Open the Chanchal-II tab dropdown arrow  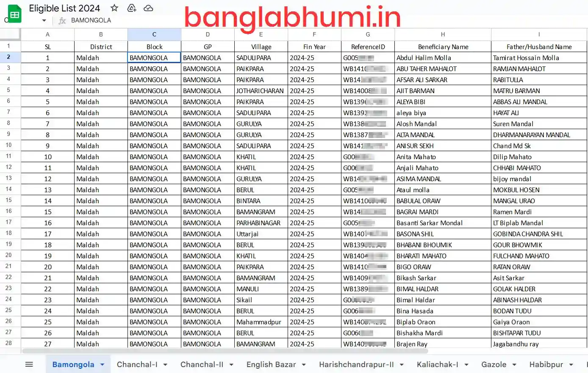tap(231, 365)
